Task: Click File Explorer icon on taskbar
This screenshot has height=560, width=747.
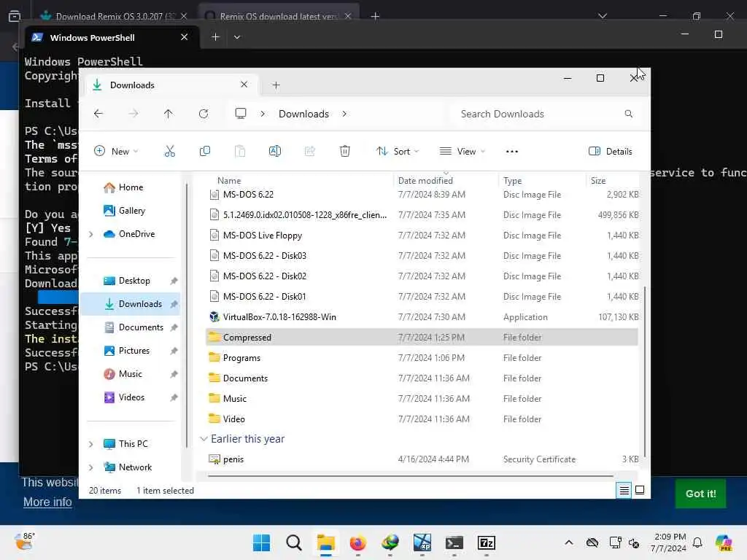Action: (326, 542)
